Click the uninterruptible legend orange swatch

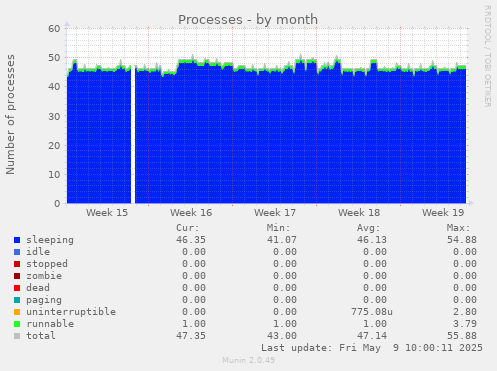pyautogui.click(x=17, y=312)
